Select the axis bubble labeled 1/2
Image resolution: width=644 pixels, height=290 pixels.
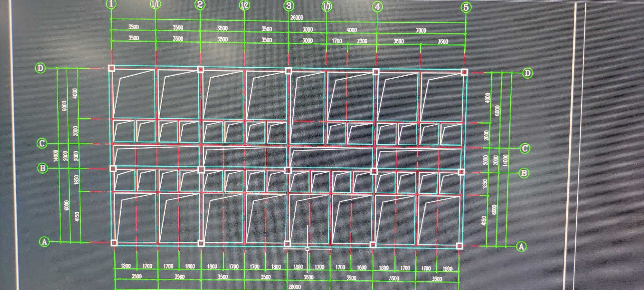point(244,5)
